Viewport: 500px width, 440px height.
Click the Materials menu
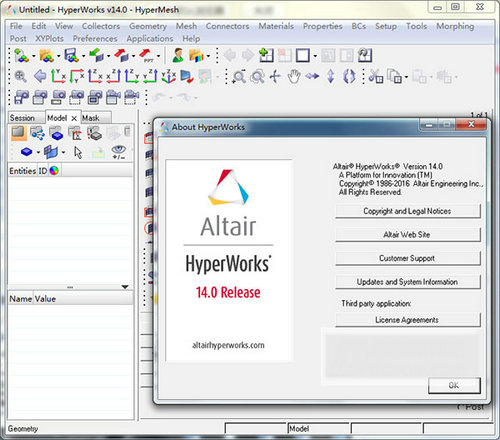(x=276, y=26)
